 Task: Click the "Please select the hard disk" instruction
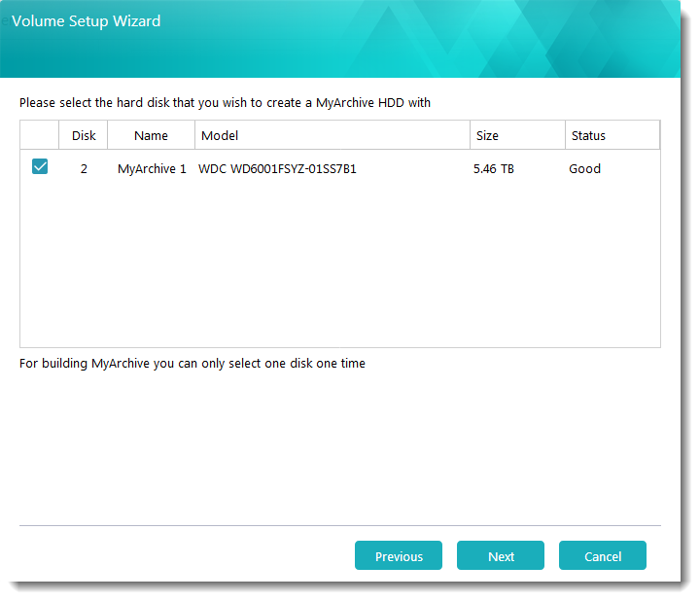tap(225, 102)
